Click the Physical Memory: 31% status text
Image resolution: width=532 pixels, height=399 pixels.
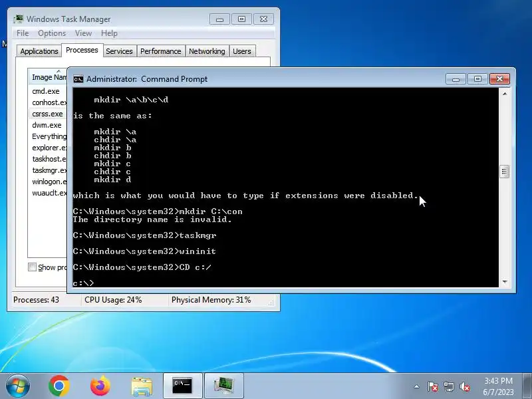(x=211, y=300)
